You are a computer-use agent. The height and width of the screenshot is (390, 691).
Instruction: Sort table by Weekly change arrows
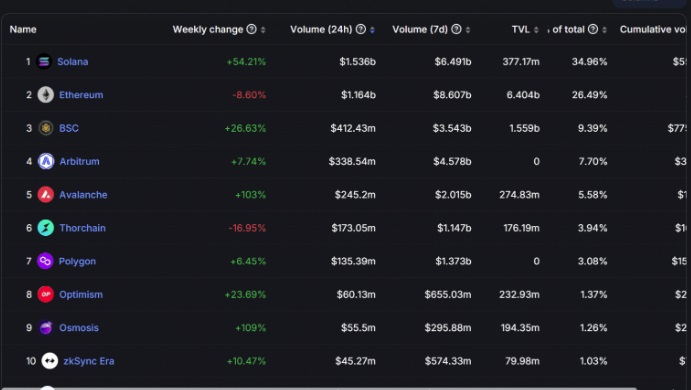263,30
